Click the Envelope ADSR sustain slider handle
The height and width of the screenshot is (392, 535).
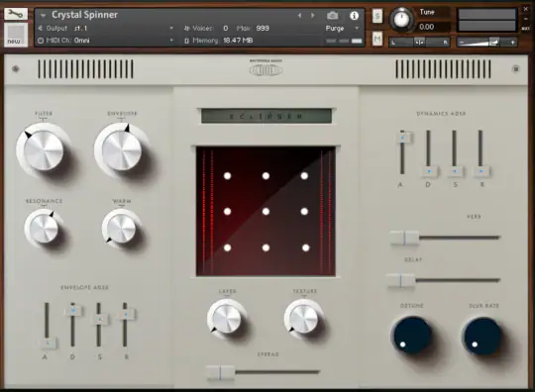(x=100, y=319)
